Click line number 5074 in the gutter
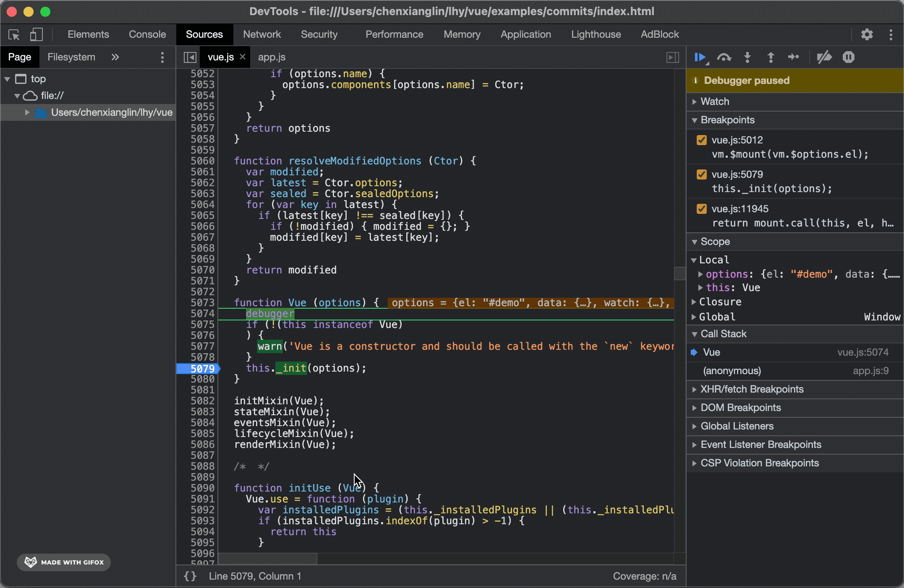This screenshot has width=904, height=588. 202,314
